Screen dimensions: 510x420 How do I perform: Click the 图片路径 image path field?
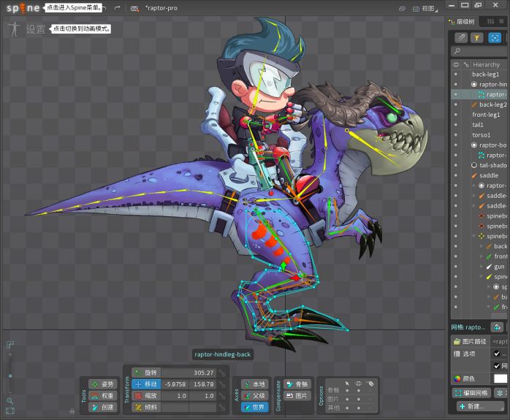pos(500,341)
